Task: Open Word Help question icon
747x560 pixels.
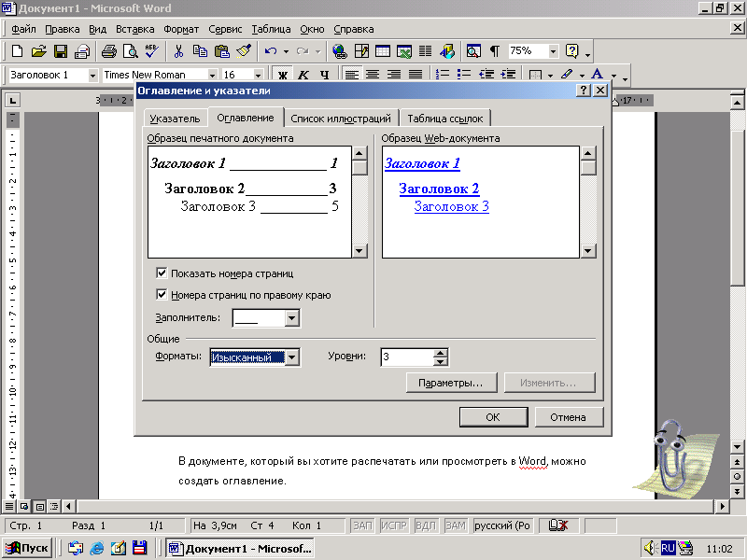Action: pyautogui.click(x=571, y=51)
